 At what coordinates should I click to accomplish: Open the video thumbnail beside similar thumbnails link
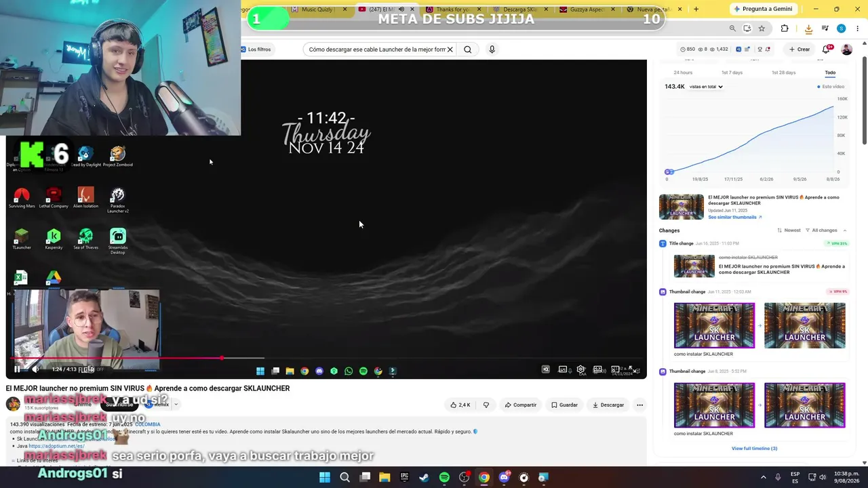(682, 207)
